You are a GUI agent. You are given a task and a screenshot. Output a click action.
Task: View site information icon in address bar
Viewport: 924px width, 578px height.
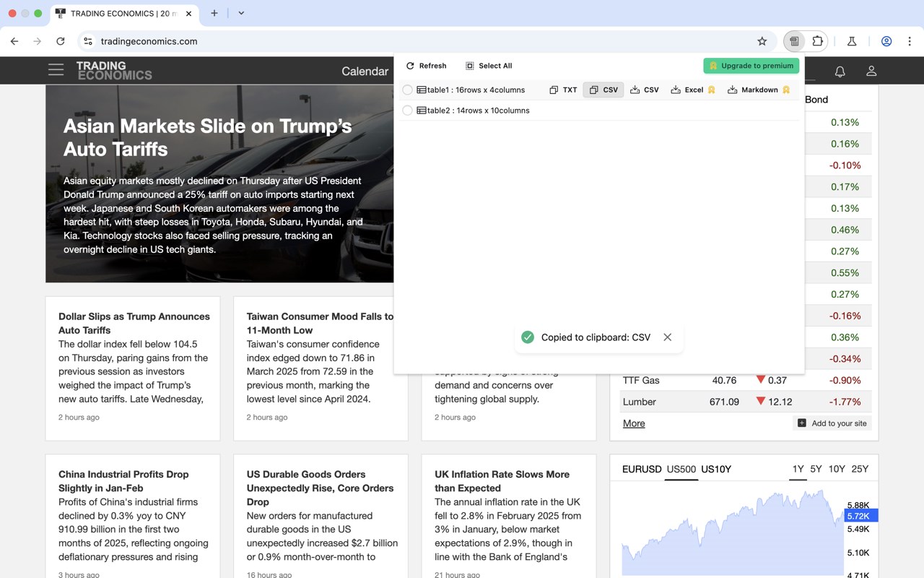pos(88,41)
